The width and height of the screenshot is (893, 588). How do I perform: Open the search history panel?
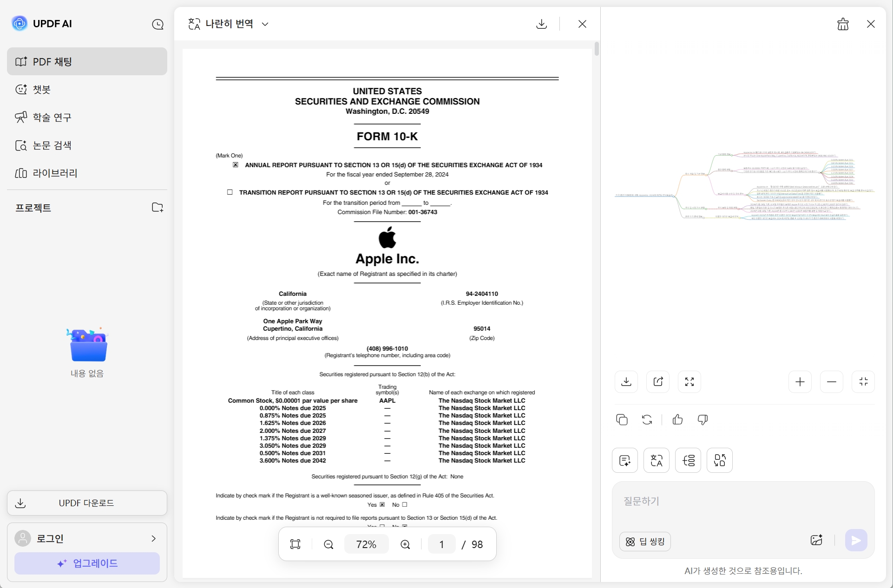[x=158, y=24]
